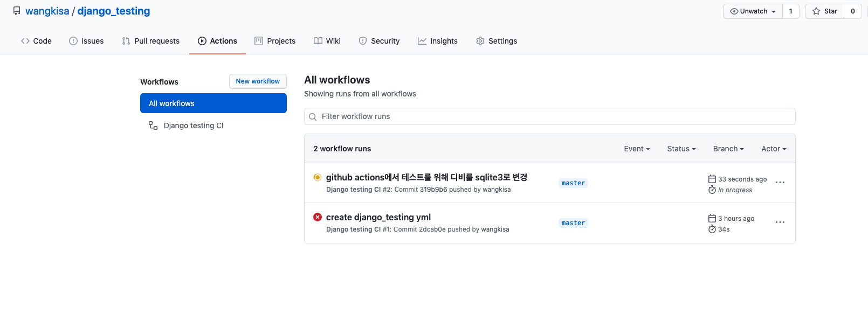Click master branch label on run #2

[x=573, y=183]
